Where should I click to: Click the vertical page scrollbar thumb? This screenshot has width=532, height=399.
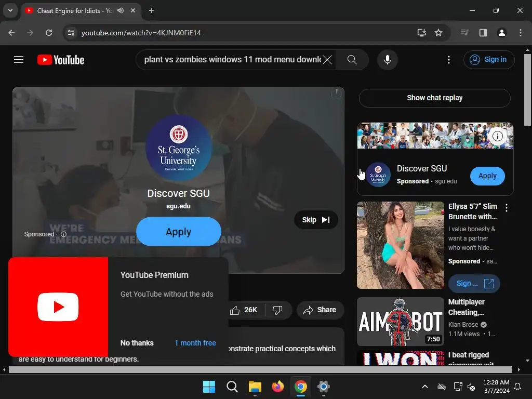click(x=528, y=90)
